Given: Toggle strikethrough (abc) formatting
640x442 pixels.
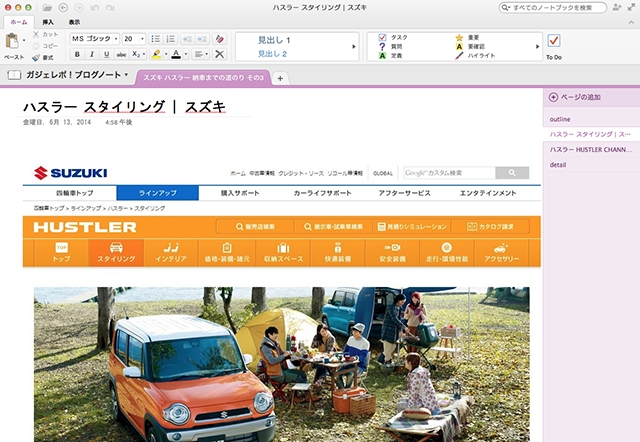Looking at the screenshot, I should click(x=121, y=54).
